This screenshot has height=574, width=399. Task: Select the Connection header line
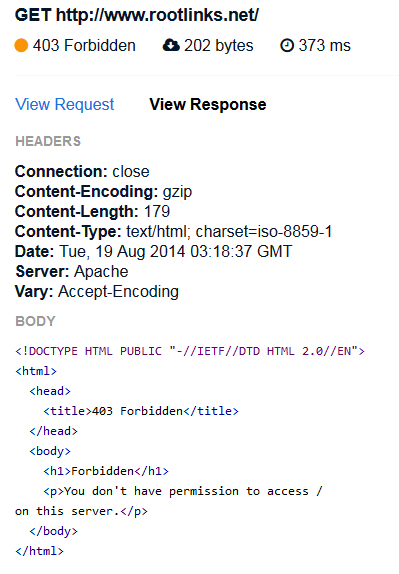[82, 171]
